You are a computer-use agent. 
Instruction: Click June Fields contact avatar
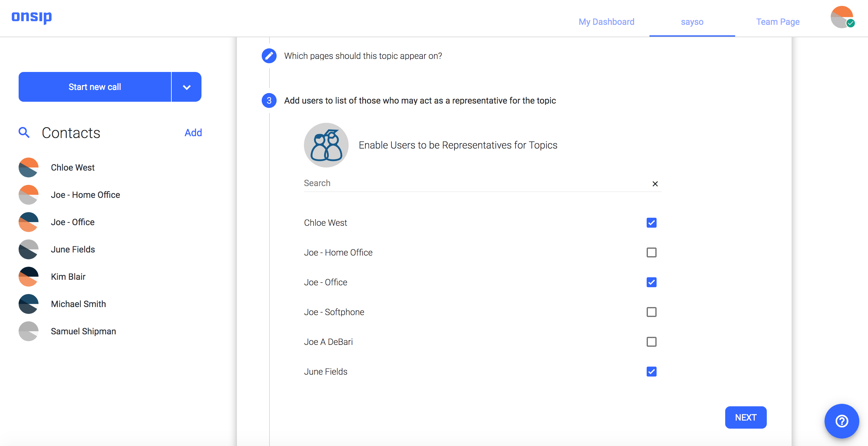coord(28,249)
